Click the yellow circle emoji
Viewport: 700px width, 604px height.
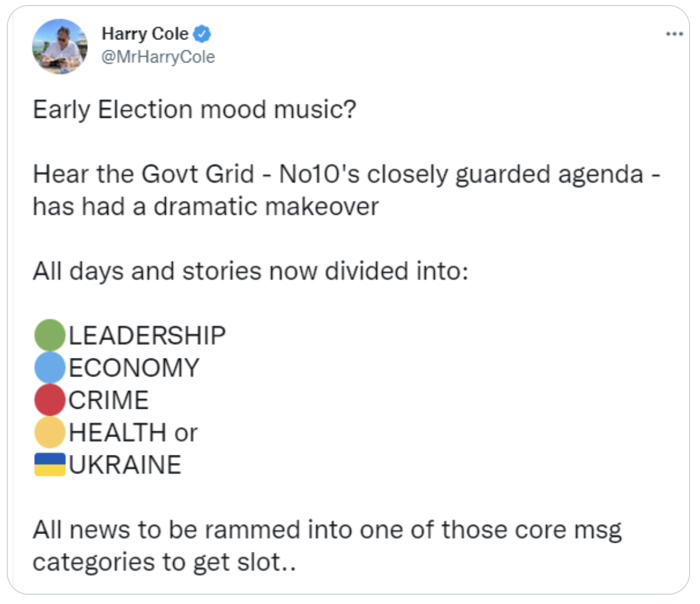point(50,433)
